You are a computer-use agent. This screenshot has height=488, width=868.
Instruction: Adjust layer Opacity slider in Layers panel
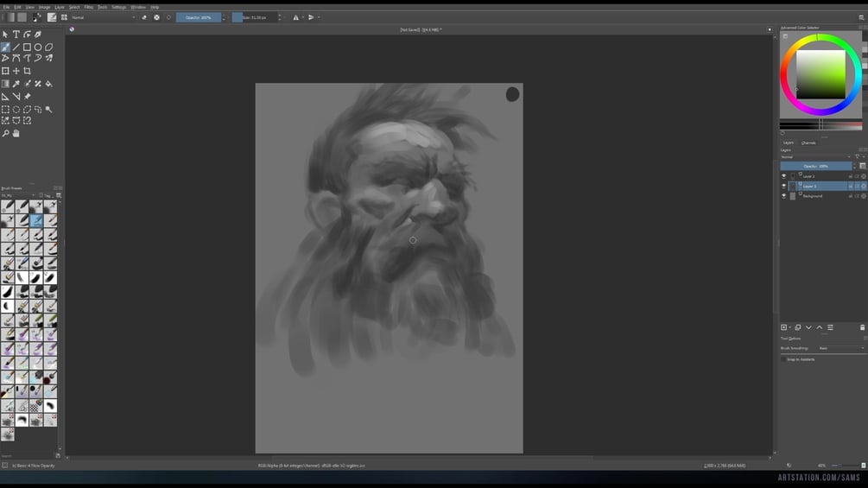click(816, 166)
